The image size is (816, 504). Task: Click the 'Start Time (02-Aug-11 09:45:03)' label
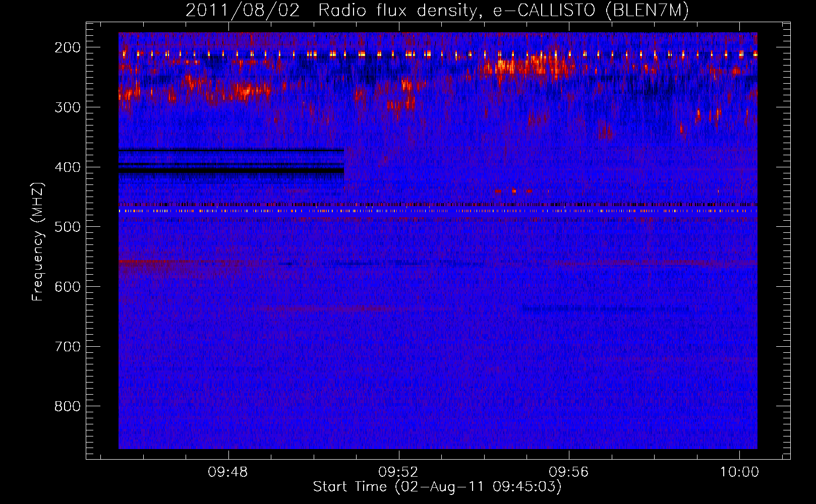tap(437, 487)
